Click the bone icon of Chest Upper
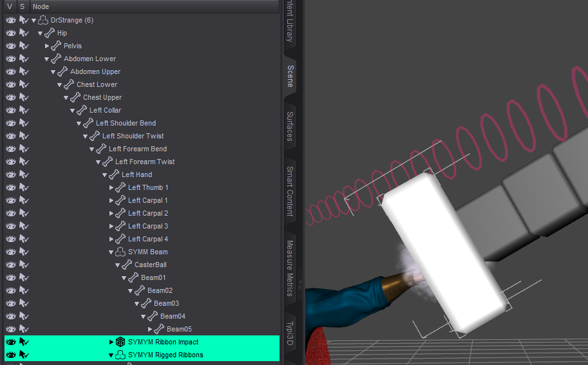The image size is (588, 365). [x=75, y=97]
